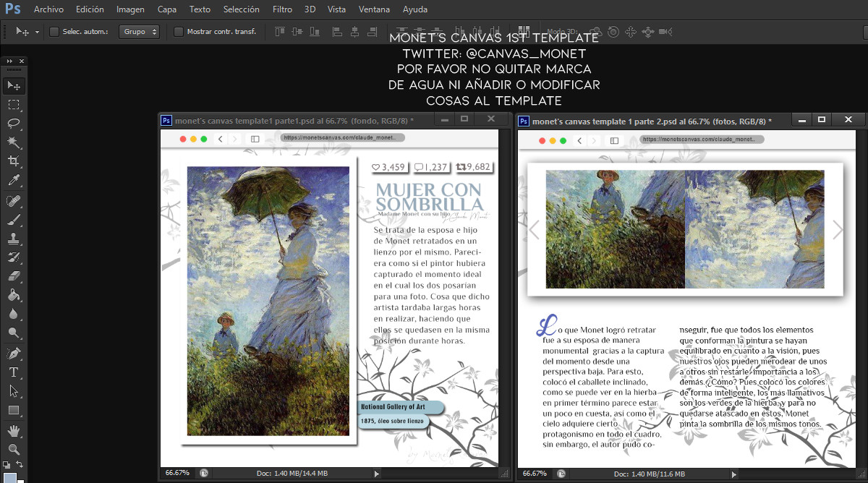Select the Brush tool
The image size is (868, 483).
13,219
